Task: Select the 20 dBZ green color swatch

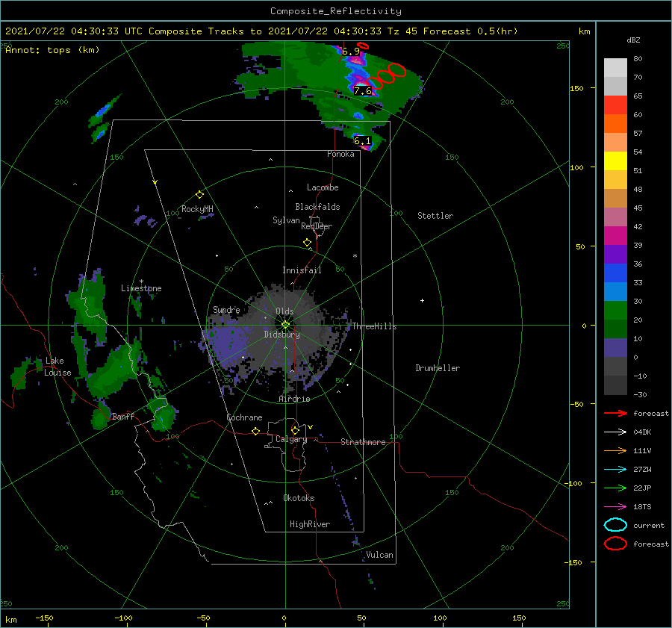Action: (615, 311)
